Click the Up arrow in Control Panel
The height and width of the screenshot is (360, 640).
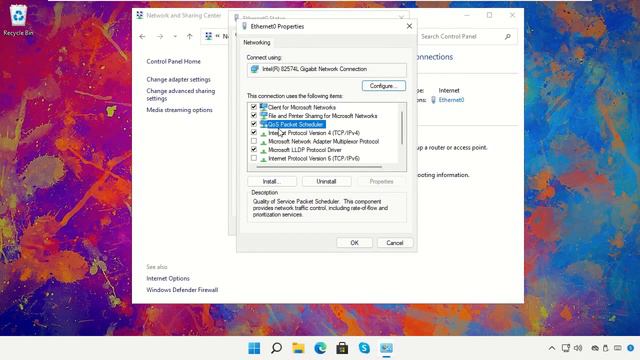click(189, 36)
